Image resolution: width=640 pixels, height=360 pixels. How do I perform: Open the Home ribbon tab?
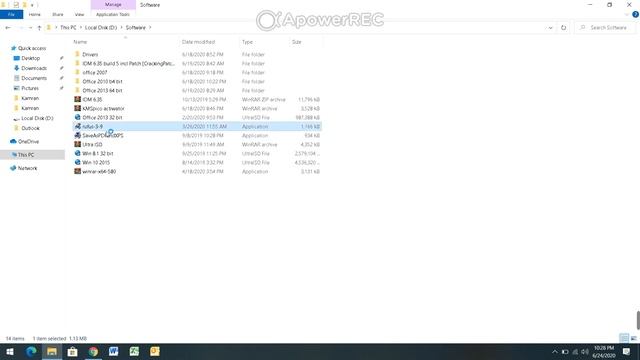35,14
